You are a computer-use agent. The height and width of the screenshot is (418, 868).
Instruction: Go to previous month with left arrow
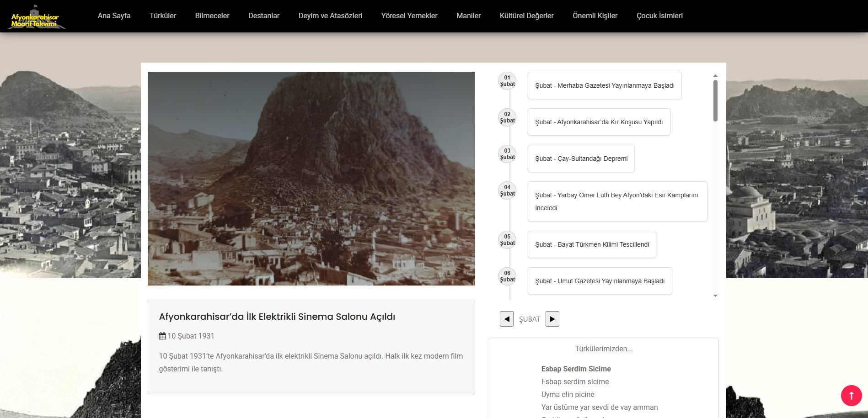point(506,319)
